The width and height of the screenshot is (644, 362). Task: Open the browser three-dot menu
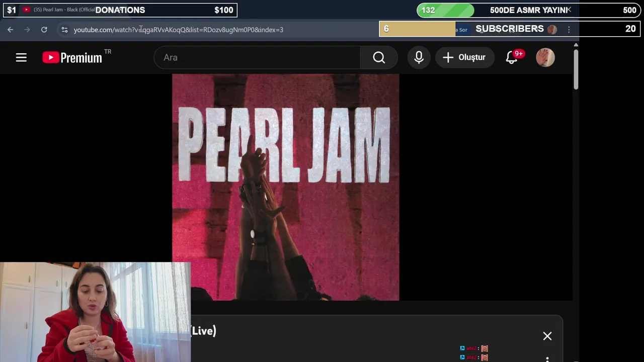(569, 30)
